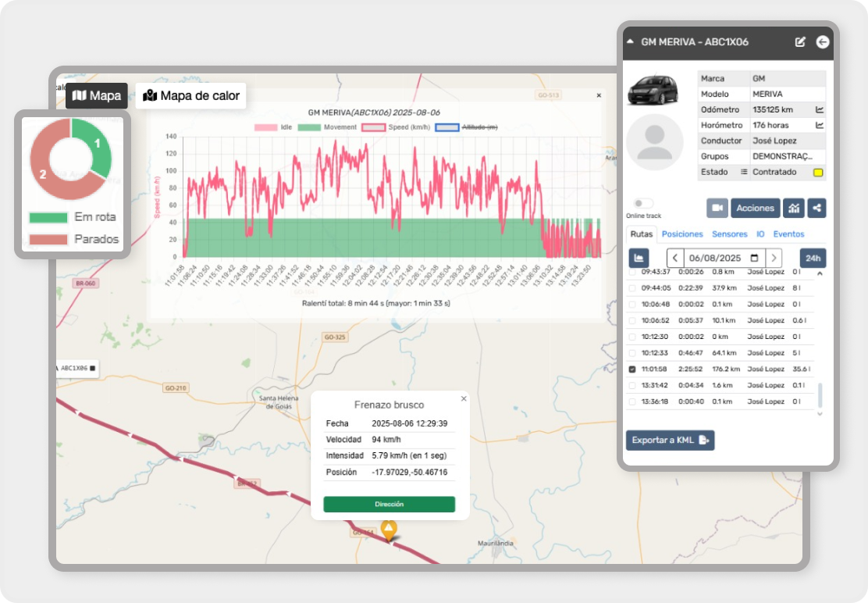Click the 06/08/2025 date field
The width and height of the screenshot is (868, 603).
coord(724,258)
